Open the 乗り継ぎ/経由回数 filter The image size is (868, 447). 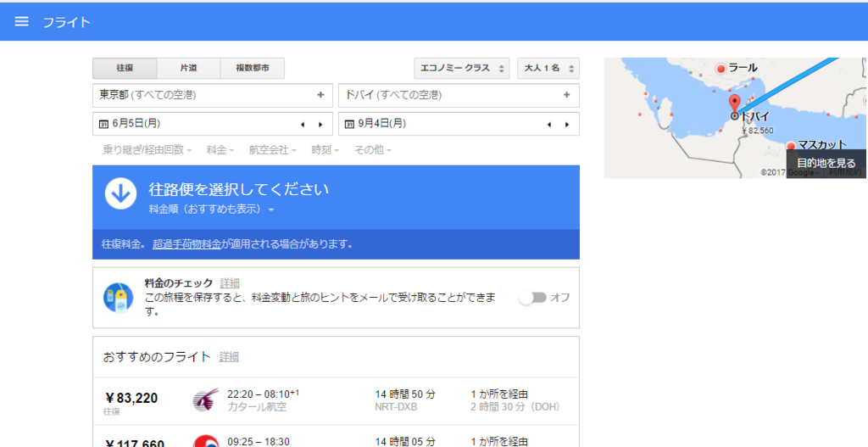[147, 149]
